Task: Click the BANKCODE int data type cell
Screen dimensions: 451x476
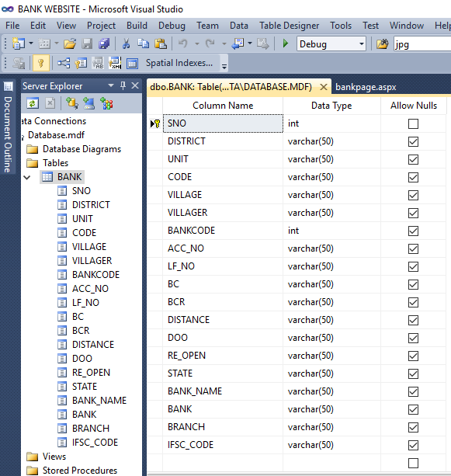Action: click(331, 231)
